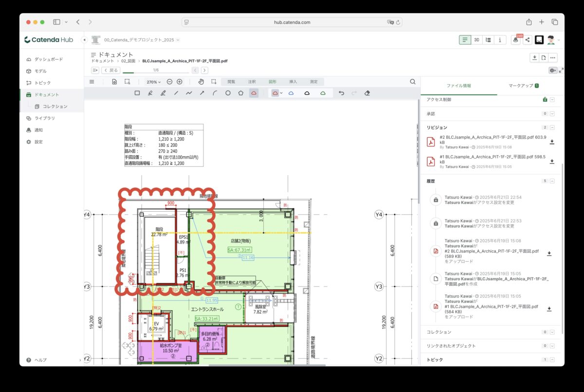
Task: Click the upload new revision file icon
Action: [x=544, y=58]
